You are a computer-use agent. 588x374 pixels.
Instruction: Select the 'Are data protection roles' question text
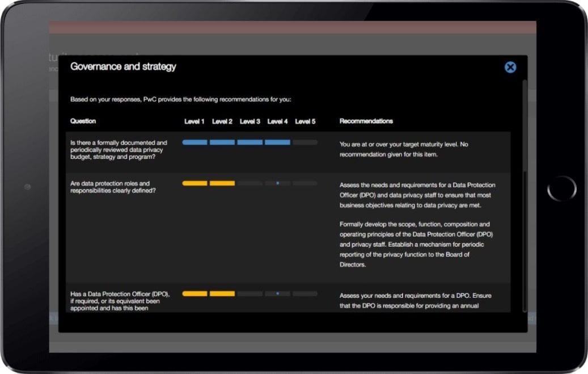point(110,187)
